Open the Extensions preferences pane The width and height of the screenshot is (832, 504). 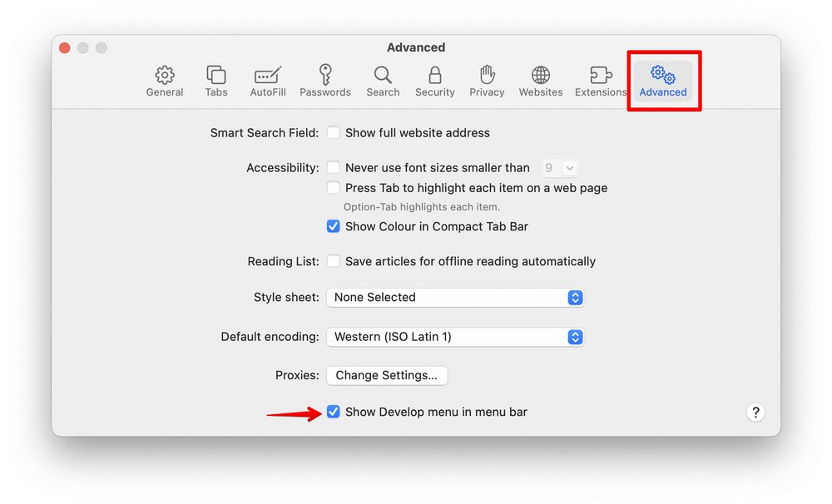coord(601,82)
